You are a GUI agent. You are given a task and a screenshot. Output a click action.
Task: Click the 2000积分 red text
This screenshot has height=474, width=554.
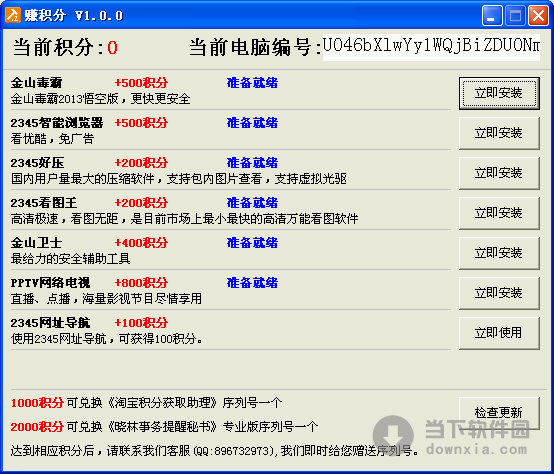[x=37, y=427]
